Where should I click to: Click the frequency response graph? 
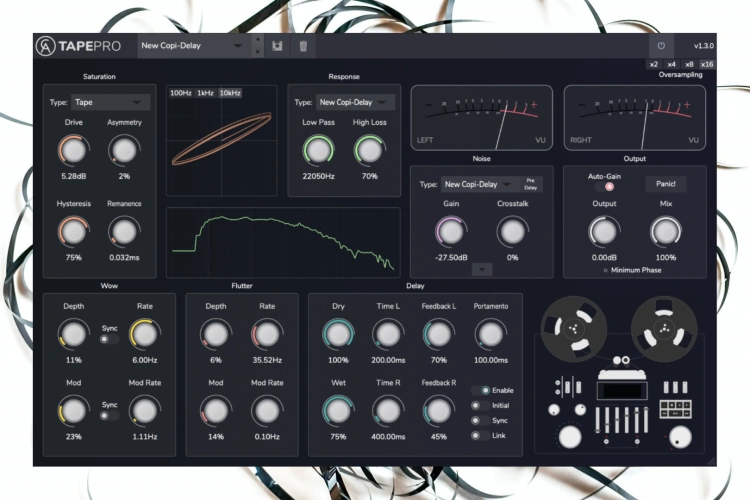(283, 243)
